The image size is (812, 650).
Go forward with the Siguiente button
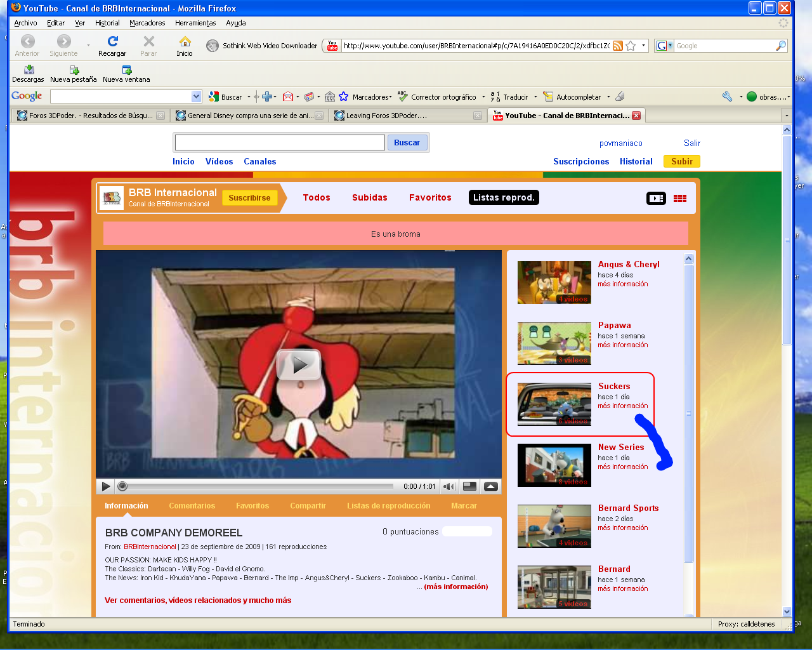point(63,45)
